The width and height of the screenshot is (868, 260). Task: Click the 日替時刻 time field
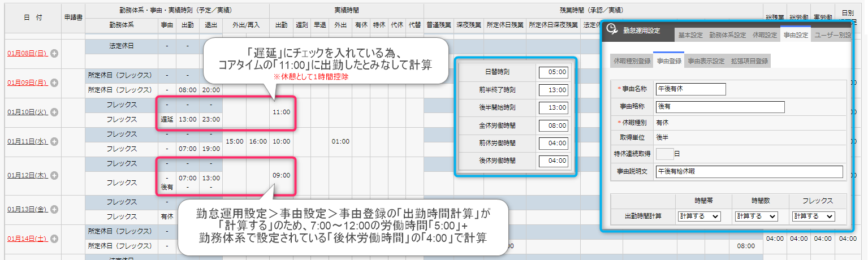(x=553, y=72)
